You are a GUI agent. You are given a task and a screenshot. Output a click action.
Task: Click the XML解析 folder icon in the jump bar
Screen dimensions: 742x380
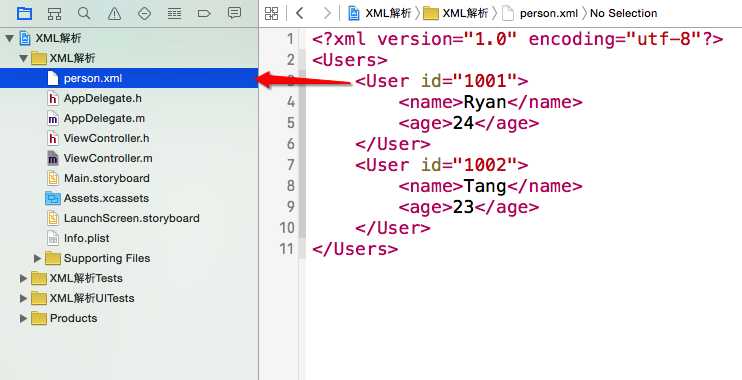click(x=431, y=13)
